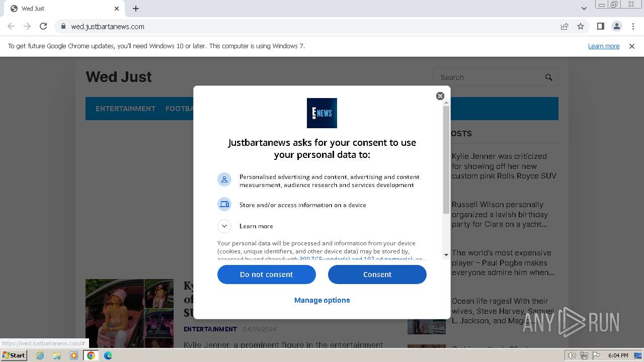Click the Do not consent button
The height and width of the screenshot is (362, 644).
tap(267, 275)
